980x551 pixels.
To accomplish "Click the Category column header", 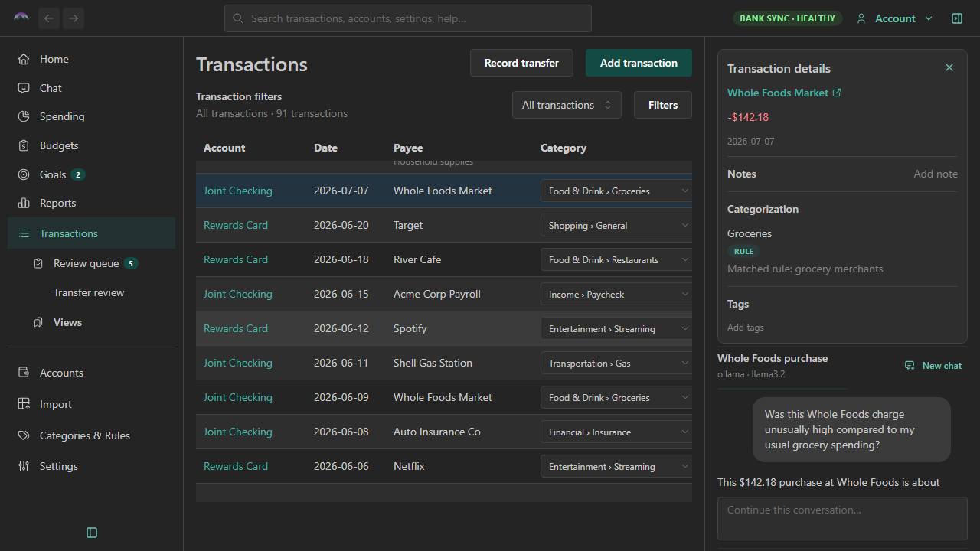I will [x=563, y=148].
